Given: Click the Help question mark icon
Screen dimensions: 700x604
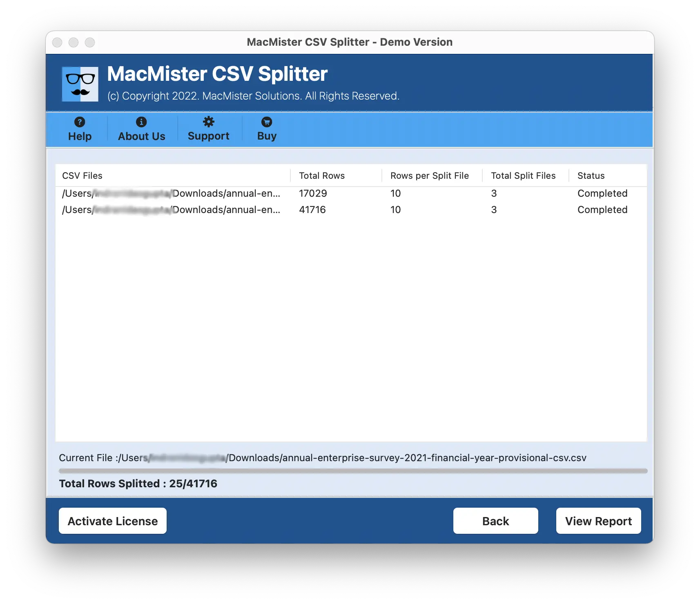Looking at the screenshot, I should tap(80, 122).
